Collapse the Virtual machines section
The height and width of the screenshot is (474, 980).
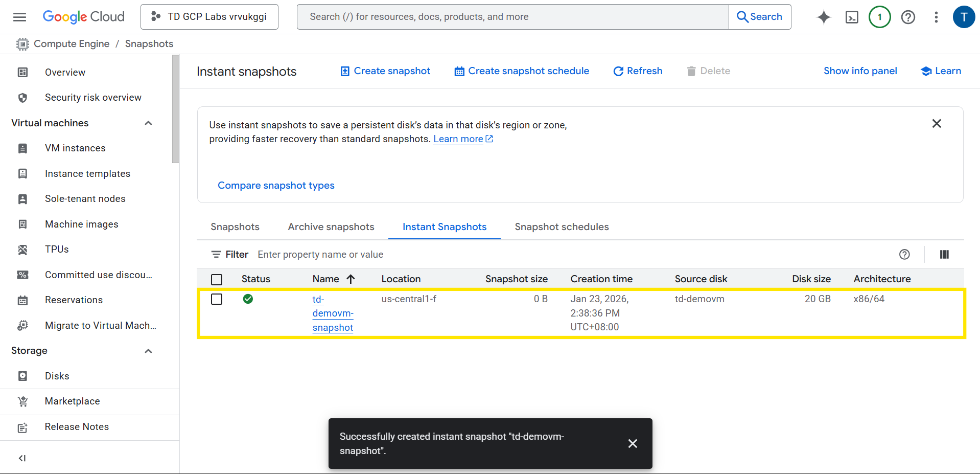coord(148,123)
